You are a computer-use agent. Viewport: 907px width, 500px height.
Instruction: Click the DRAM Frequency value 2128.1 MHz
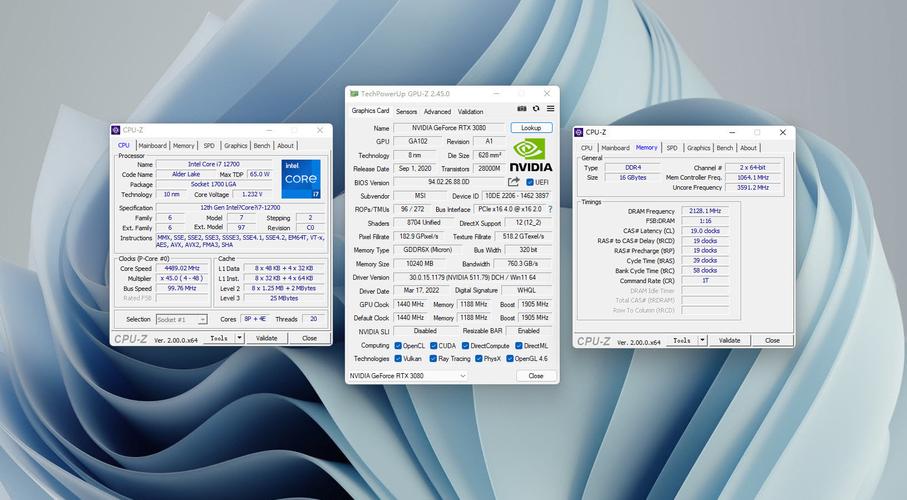tap(705, 211)
